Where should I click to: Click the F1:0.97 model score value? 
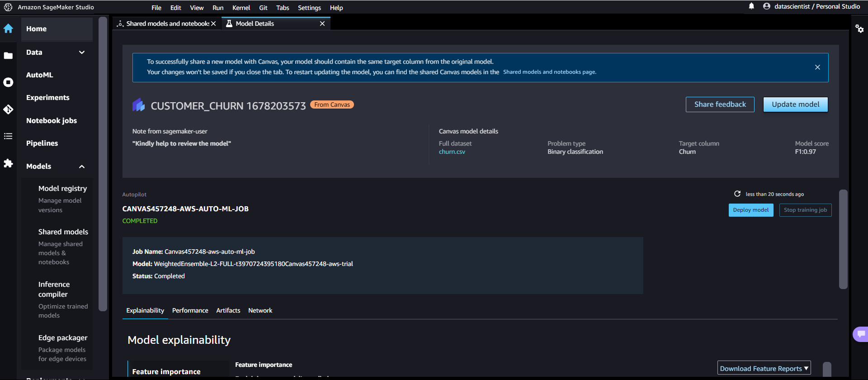pyautogui.click(x=806, y=152)
